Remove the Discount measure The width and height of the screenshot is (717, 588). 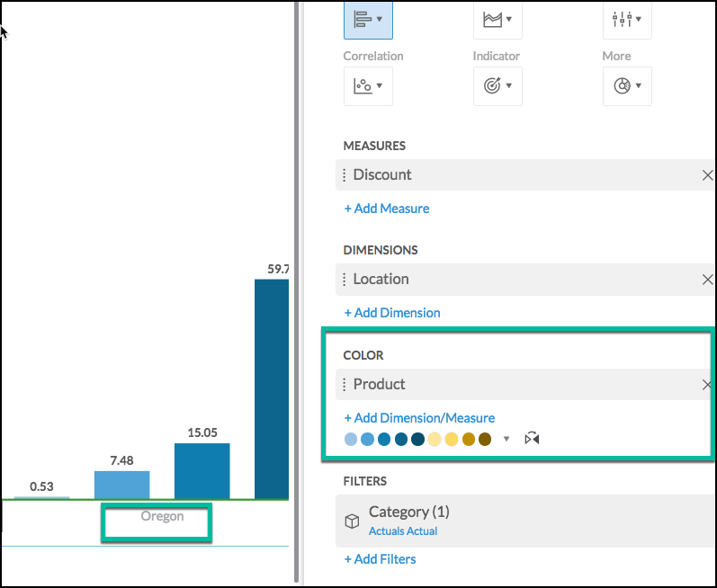(707, 175)
